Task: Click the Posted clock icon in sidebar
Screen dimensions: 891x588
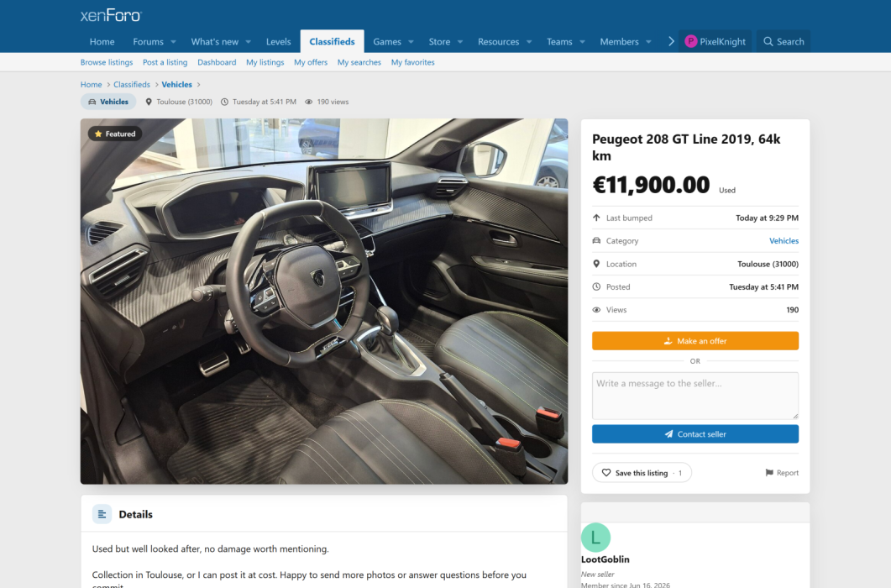Action: [x=596, y=286]
